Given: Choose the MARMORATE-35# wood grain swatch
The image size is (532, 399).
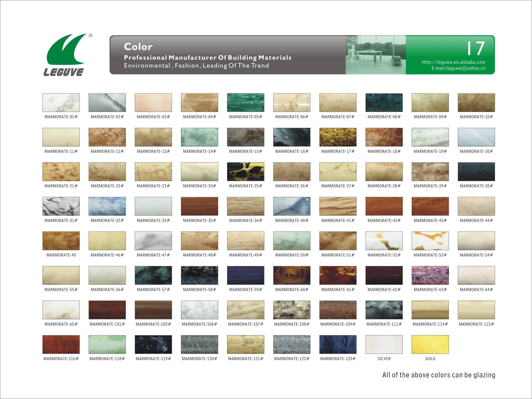Looking at the screenshot, I should pos(199,206).
